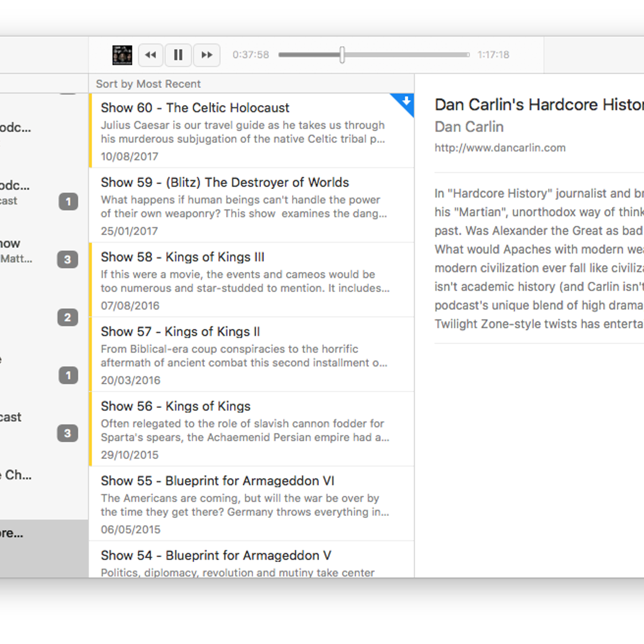Select Show 54 - Blueprint for Armageddon V

[252, 560]
